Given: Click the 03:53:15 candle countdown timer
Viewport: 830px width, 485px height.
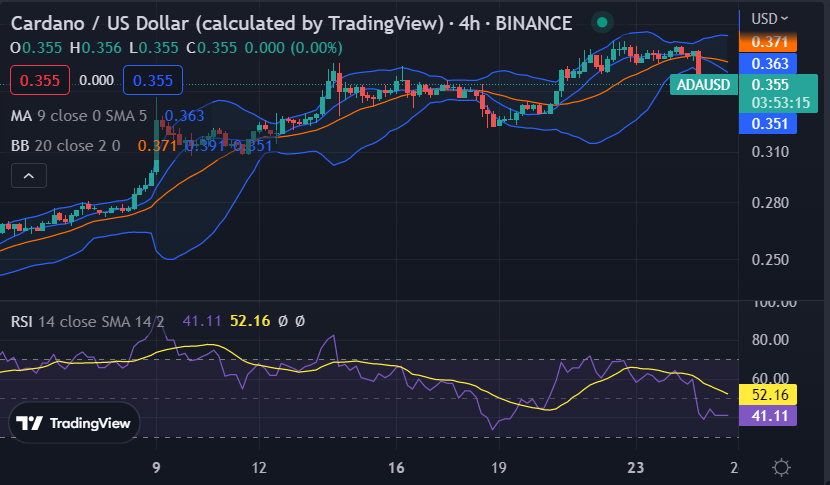Looking at the screenshot, I should coord(781,103).
